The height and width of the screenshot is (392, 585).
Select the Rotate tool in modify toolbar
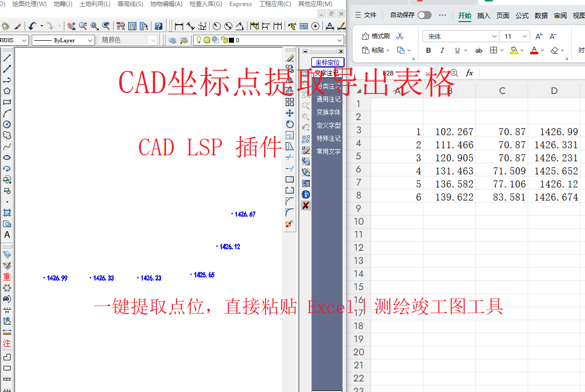(x=290, y=124)
